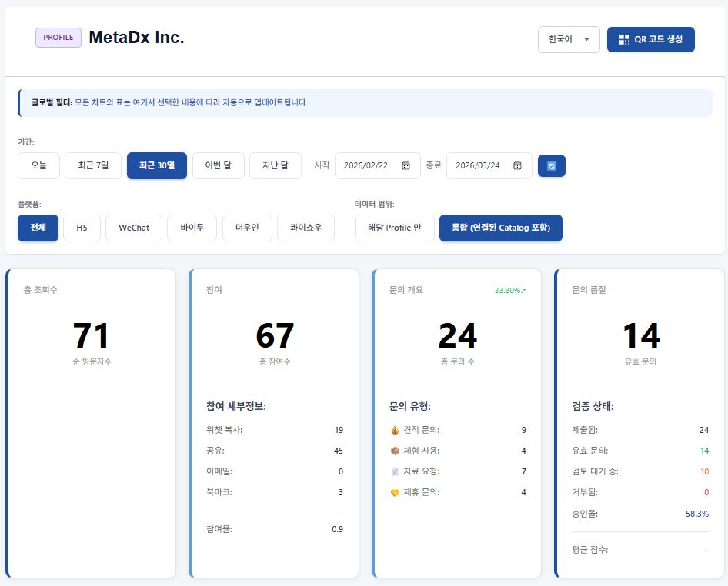Viewport: 728px width, 586px height.
Task: Click the document icon beside 자료 요청
Action: [396, 471]
